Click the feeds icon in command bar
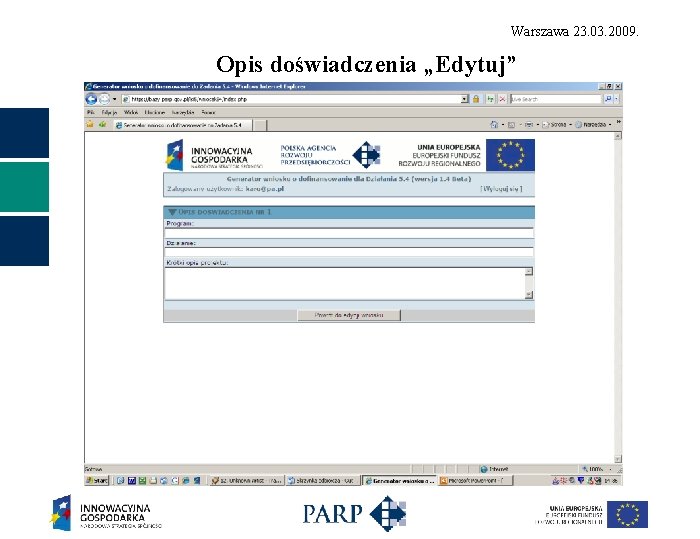 point(512,125)
